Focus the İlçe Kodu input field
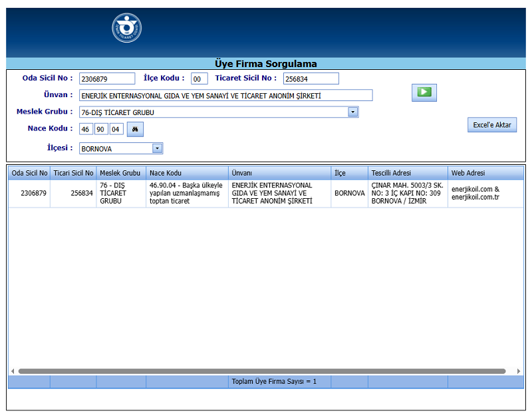This screenshot has height=419, width=532. [x=199, y=79]
